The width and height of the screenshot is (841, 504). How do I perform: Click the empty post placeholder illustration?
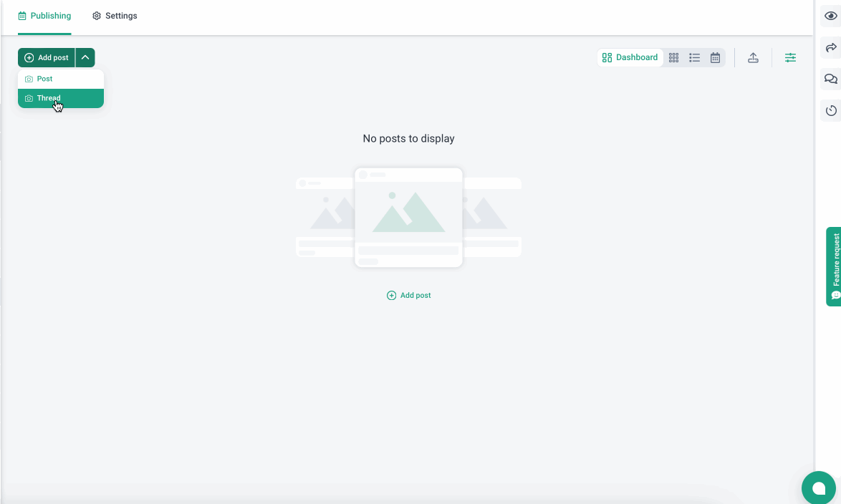[408, 218]
